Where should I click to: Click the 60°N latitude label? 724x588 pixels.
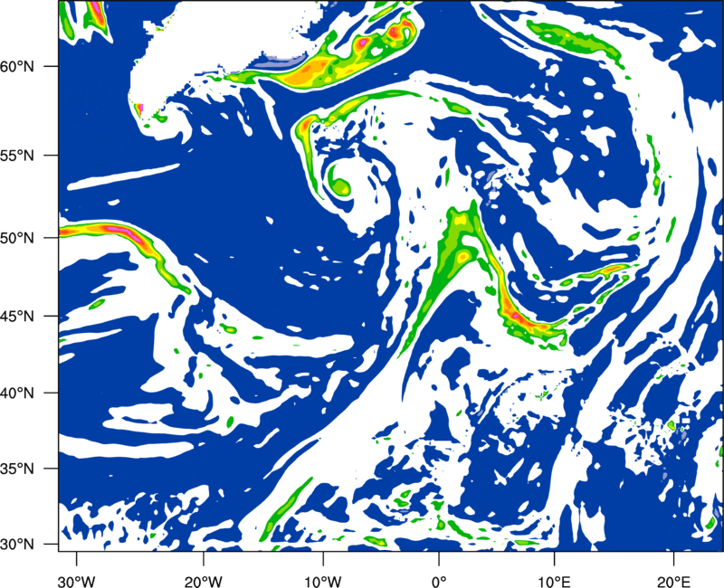17,66
